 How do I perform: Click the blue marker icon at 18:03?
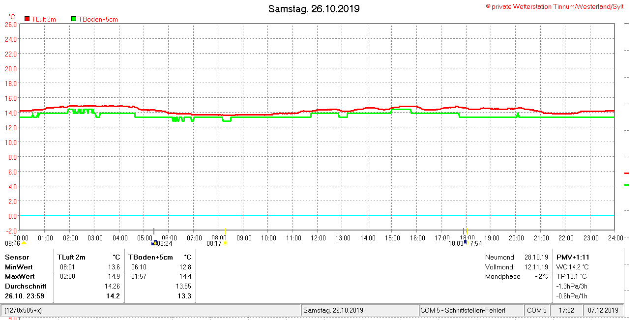point(465,242)
